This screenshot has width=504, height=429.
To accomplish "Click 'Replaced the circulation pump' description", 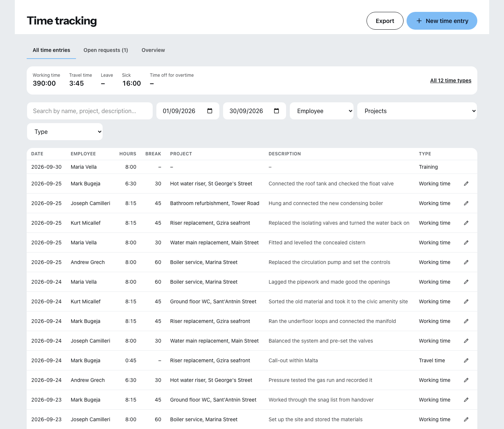I will point(329,262).
